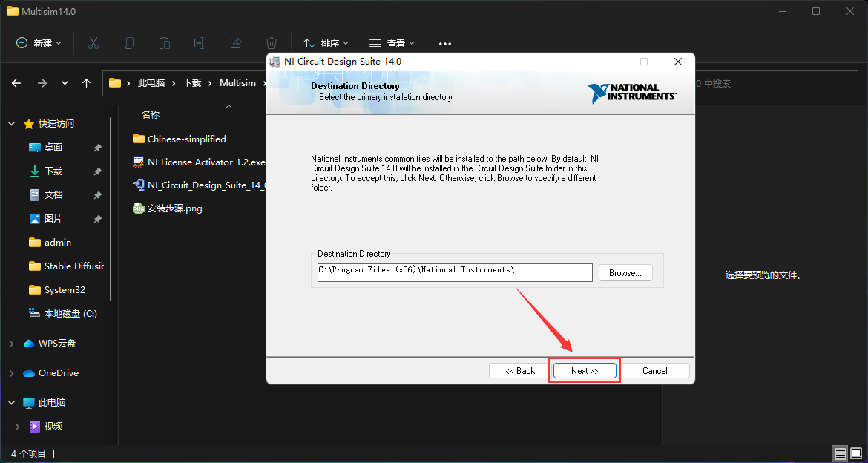Click the WPS云盘 cloud icon
Image resolution: width=868 pixels, height=463 pixels.
(29, 344)
